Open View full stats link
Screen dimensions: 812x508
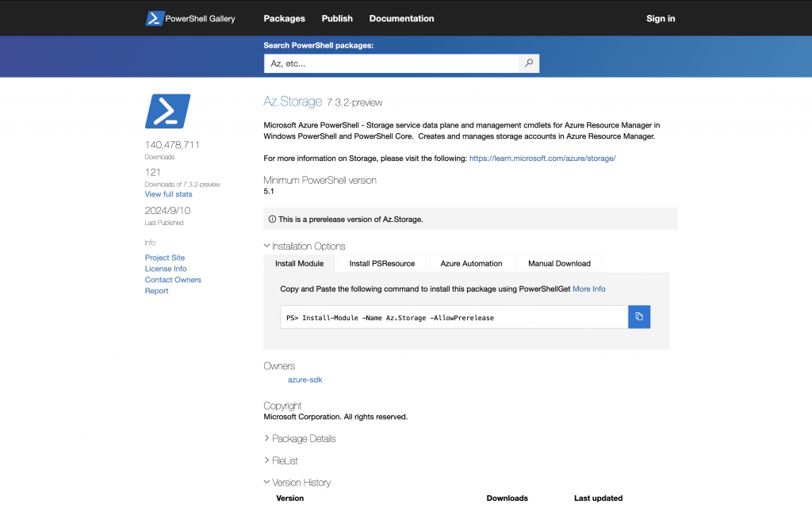168,194
